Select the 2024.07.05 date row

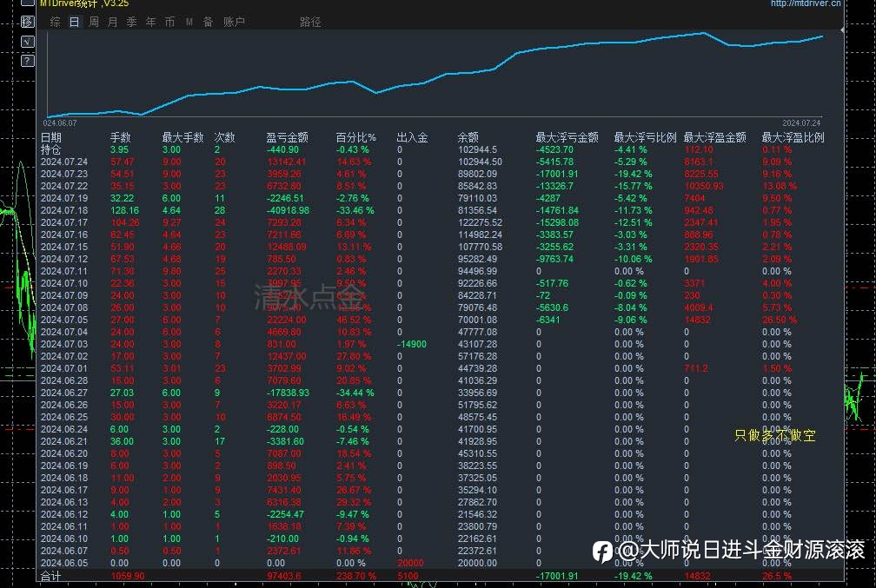pyautogui.click(x=64, y=320)
